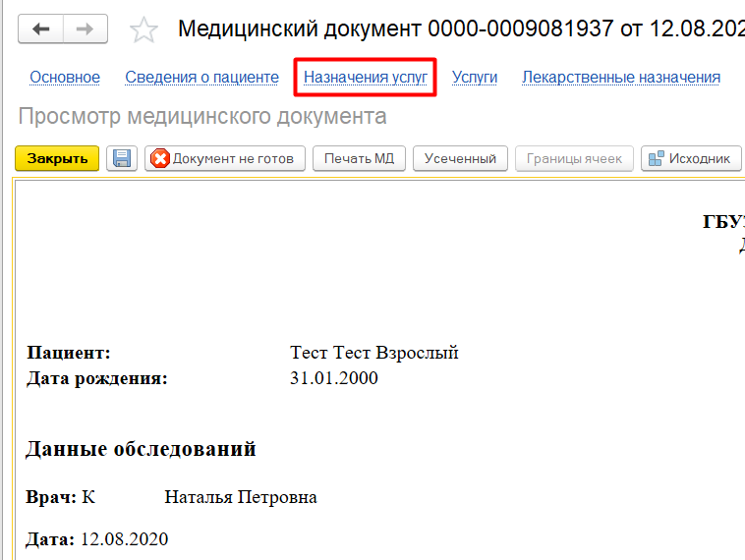This screenshot has width=745, height=560.
Task: Click the yellow 'Закрыть' button
Action: coord(57,158)
